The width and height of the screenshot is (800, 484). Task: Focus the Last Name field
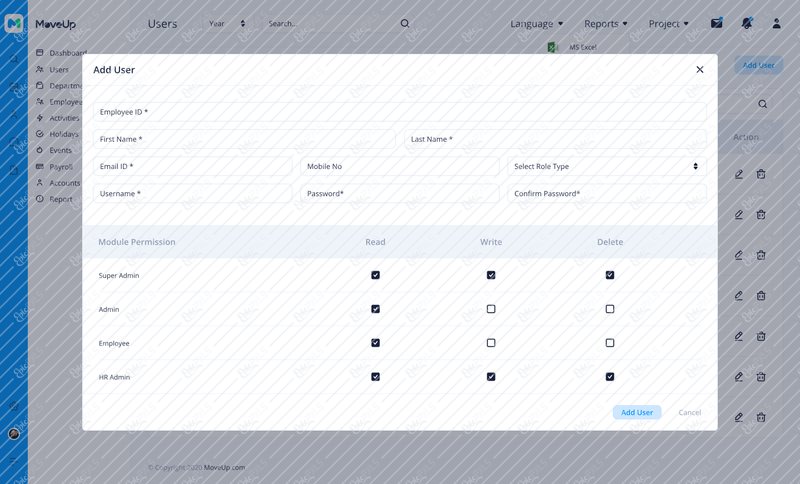pyautogui.click(x=555, y=139)
